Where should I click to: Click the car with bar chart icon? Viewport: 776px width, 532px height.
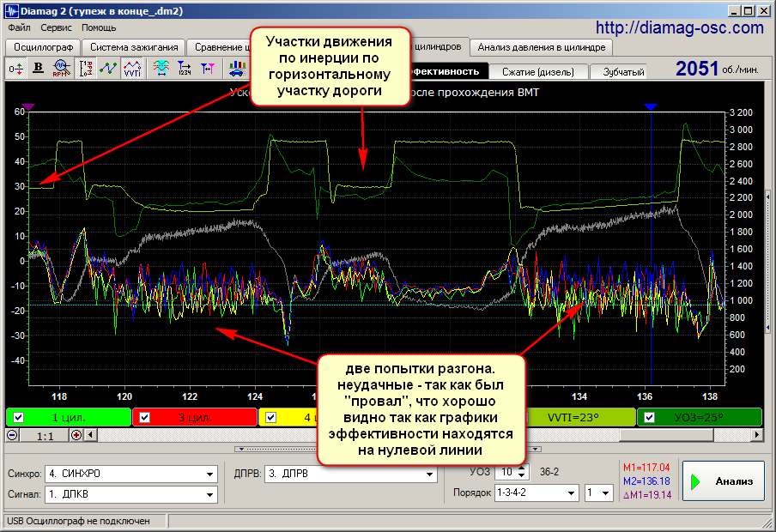tap(238, 69)
